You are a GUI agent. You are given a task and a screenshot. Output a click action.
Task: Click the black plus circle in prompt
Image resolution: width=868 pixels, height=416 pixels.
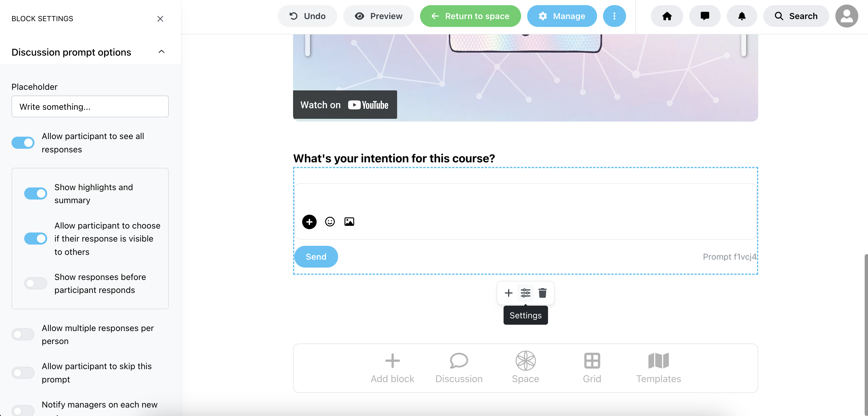(309, 222)
